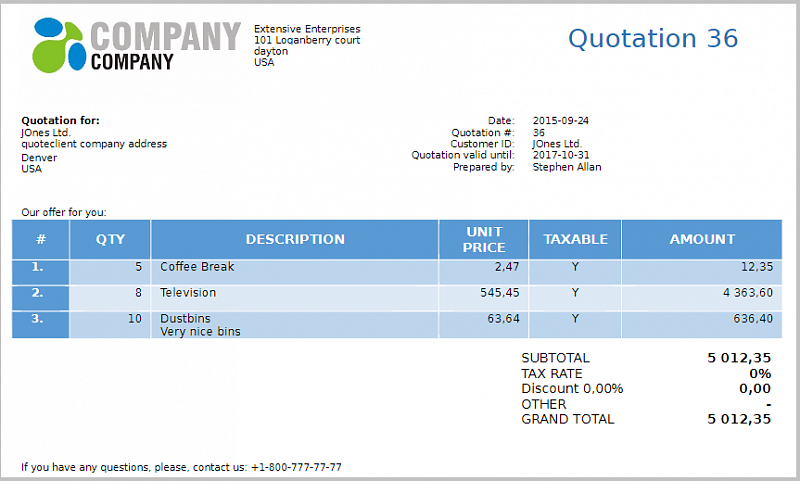Viewport: 800px width, 481px height.
Task: Click the contact phone number +1-800-777-77-77
Action: pyautogui.click(x=296, y=467)
